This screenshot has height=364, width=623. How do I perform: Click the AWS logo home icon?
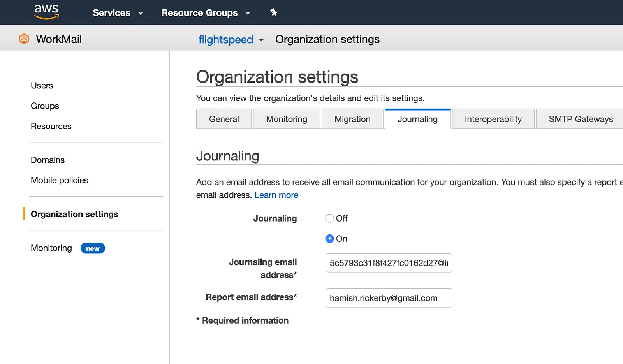pos(46,12)
